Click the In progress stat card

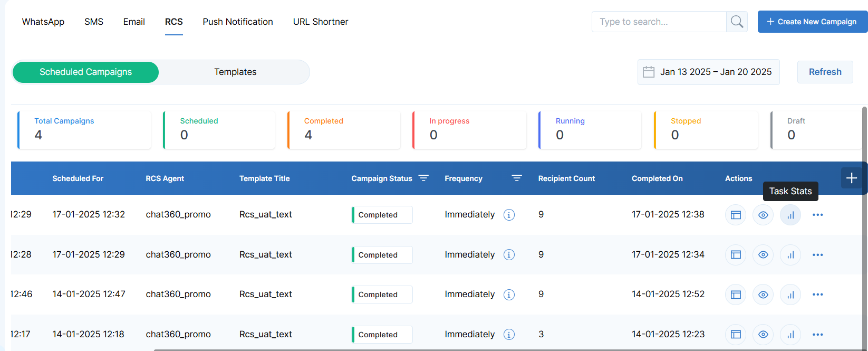point(469,130)
